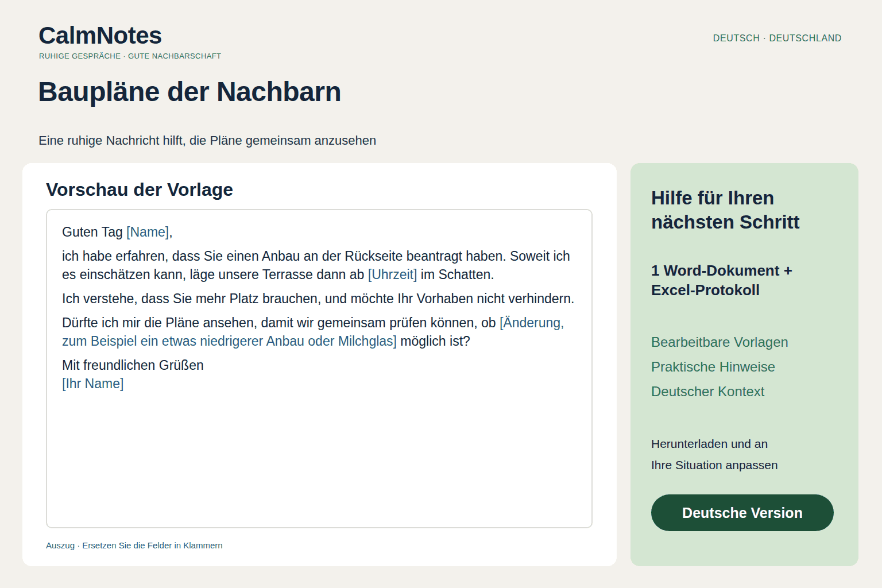Click the subtitle Eine ruhige Nachricht hilft
Viewport: 882px width, 588px height.
(x=207, y=141)
